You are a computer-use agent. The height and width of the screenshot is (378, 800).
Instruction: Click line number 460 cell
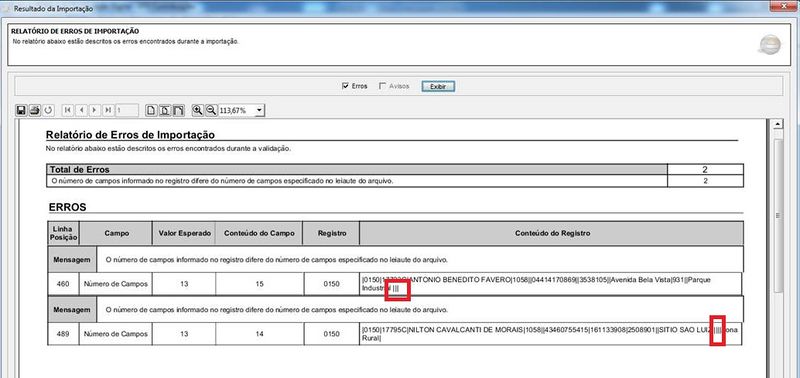coord(64,284)
